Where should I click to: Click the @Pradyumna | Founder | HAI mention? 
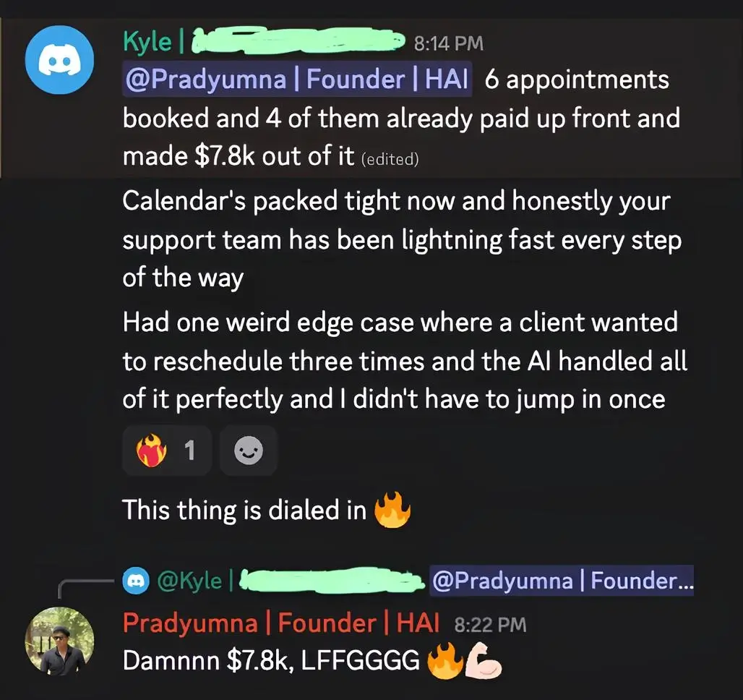(x=296, y=79)
